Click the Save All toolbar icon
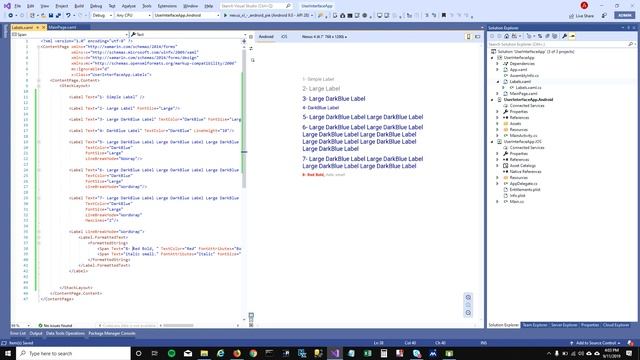Image resolution: width=640 pixels, height=360 pixels. (58, 16)
